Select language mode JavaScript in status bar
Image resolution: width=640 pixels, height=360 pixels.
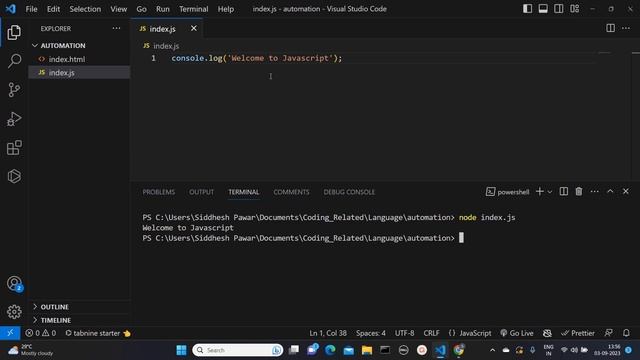coord(470,333)
